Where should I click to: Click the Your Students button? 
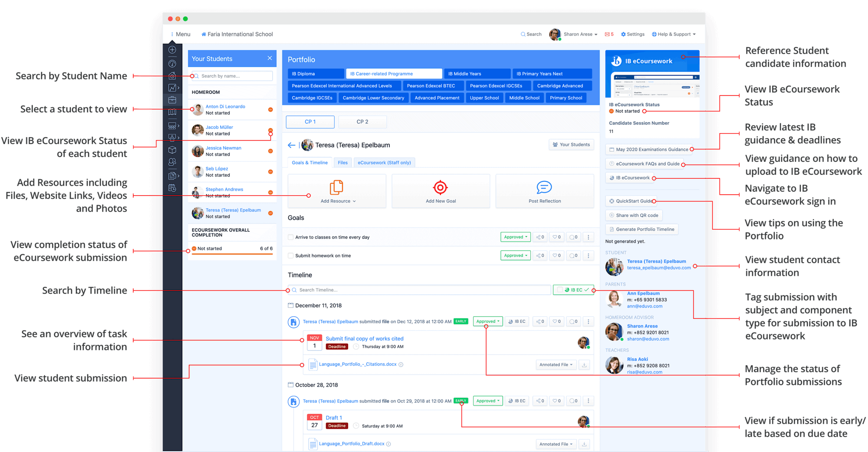[x=571, y=144]
